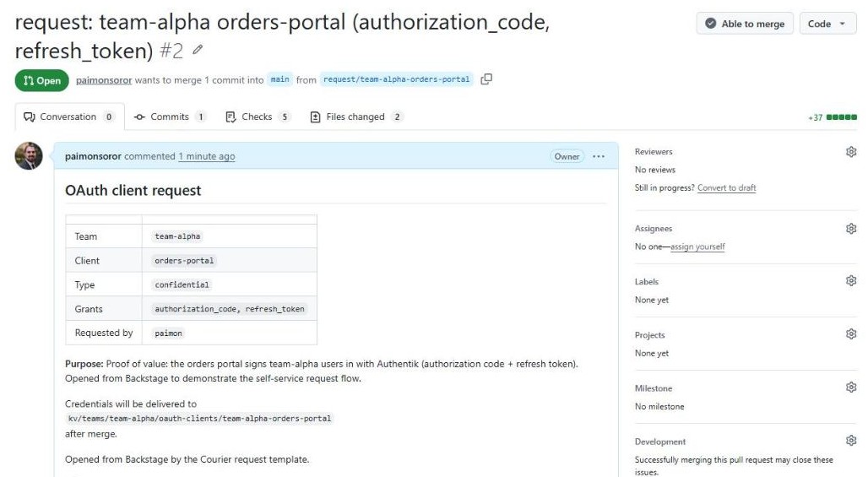The height and width of the screenshot is (477, 868).
Task: Edit the pull request title pencil icon
Action: pyautogui.click(x=198, y=50)
